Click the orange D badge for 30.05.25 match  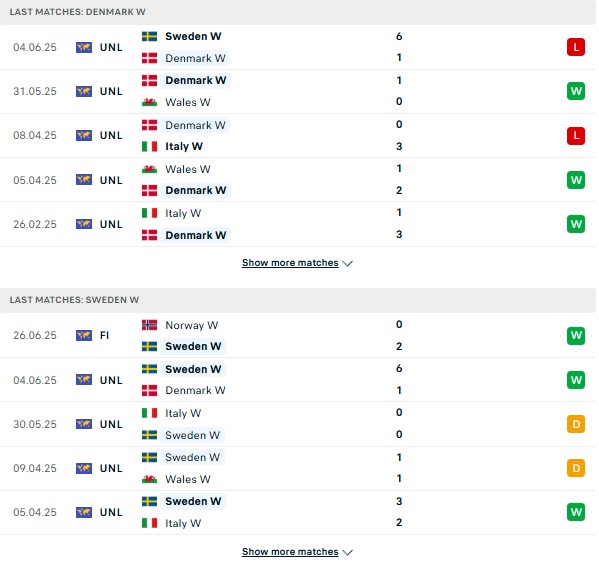pos(576,424)
